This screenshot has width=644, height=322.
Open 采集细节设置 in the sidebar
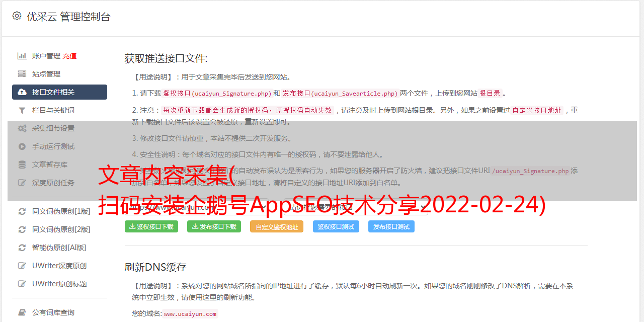(53, 128)
